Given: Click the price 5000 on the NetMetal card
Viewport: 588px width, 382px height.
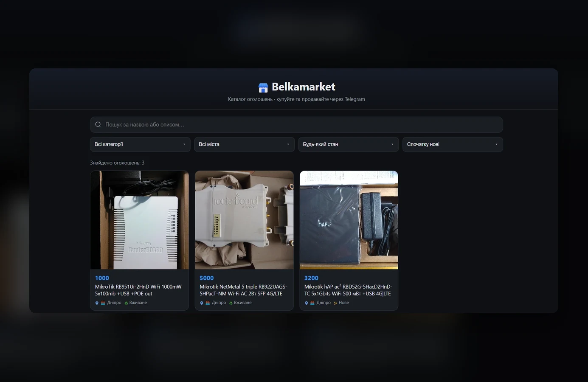Looking at the screenshot, I should tap(207, 278).
